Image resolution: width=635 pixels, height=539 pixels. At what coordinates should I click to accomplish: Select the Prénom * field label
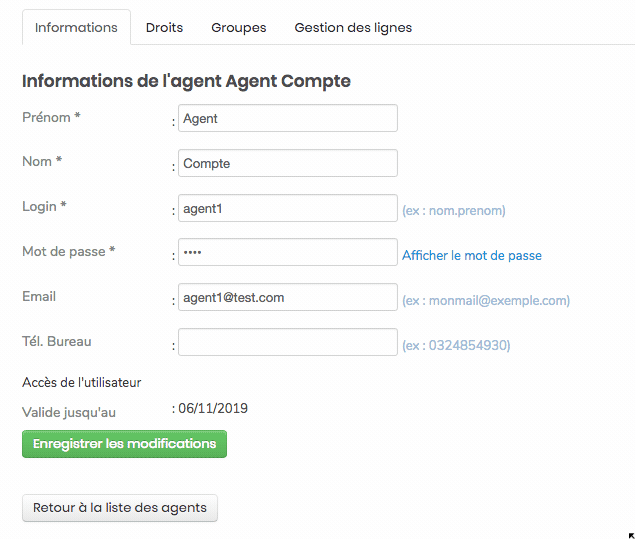tap(51, 117)
